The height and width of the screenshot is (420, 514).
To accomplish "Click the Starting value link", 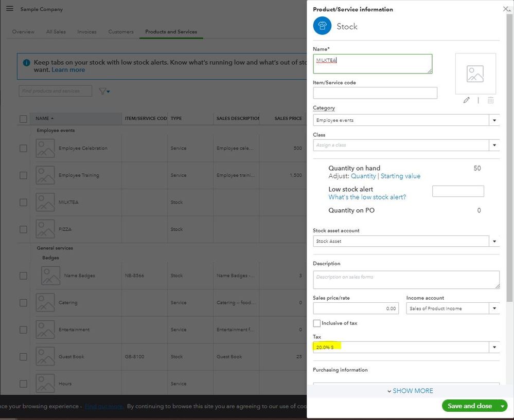I will pyautogui.click(x=400, y=176).
